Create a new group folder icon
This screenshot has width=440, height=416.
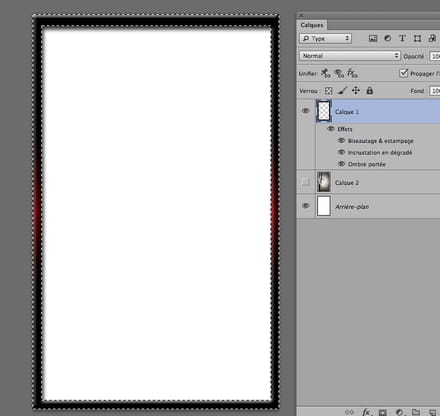pyautogui.click(x=416, y=412)
